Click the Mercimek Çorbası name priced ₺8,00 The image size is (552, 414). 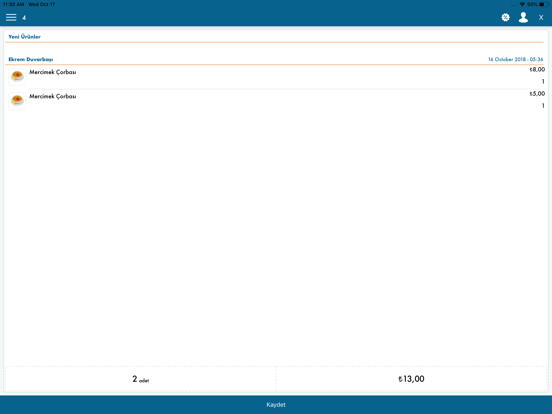(53, 72)
